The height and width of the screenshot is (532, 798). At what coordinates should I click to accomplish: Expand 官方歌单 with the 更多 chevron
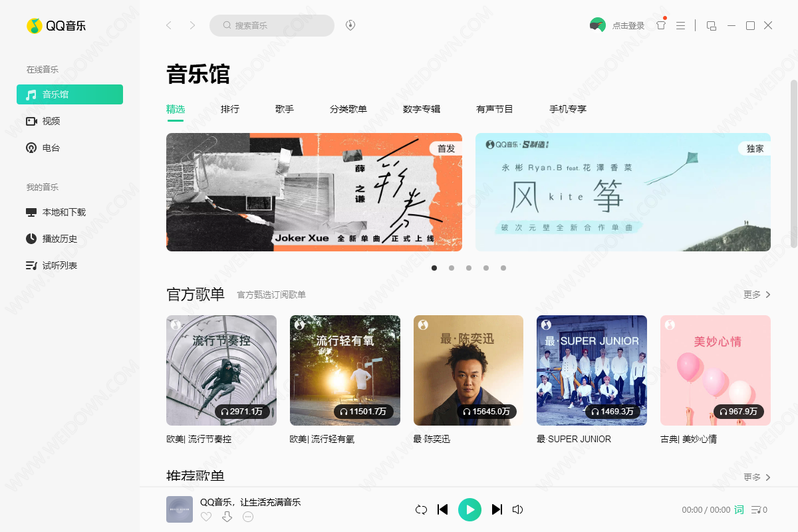757,295
